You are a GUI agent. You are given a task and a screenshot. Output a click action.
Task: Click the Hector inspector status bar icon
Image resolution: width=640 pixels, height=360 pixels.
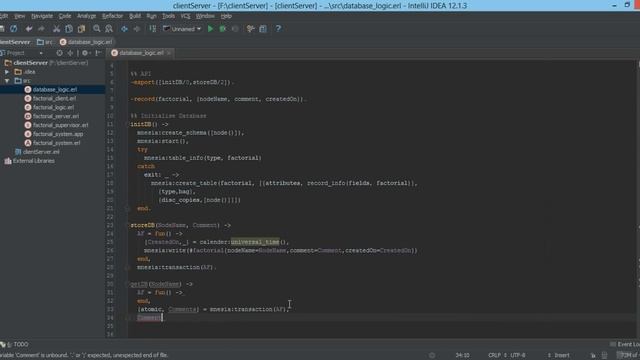[604, 356]
